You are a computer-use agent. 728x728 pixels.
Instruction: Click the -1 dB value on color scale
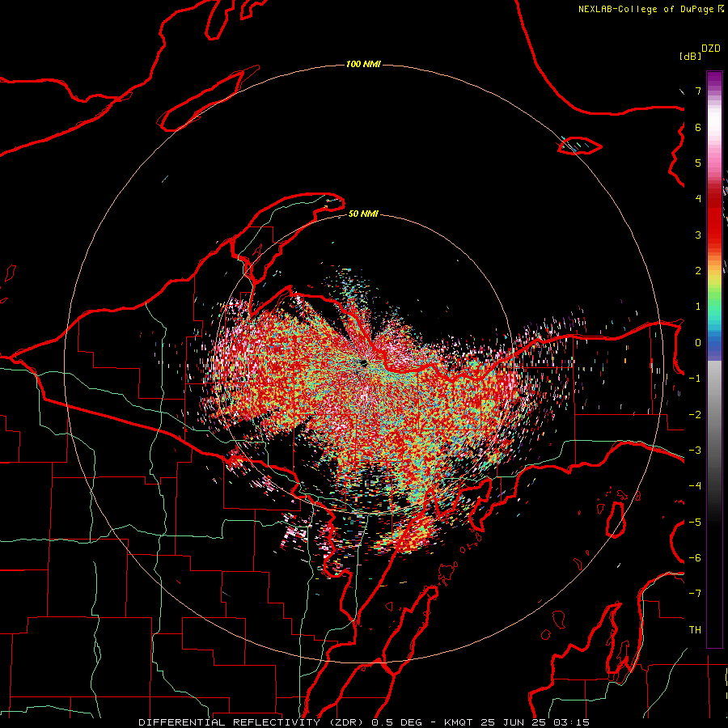click(x=695, y=379)
